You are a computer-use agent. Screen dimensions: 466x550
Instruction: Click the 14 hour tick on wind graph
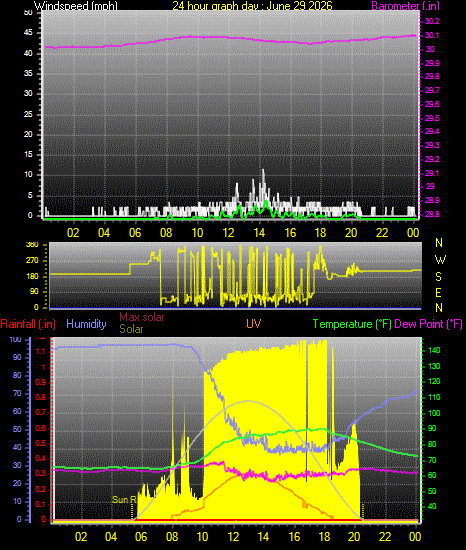click(x=259, y=232)
